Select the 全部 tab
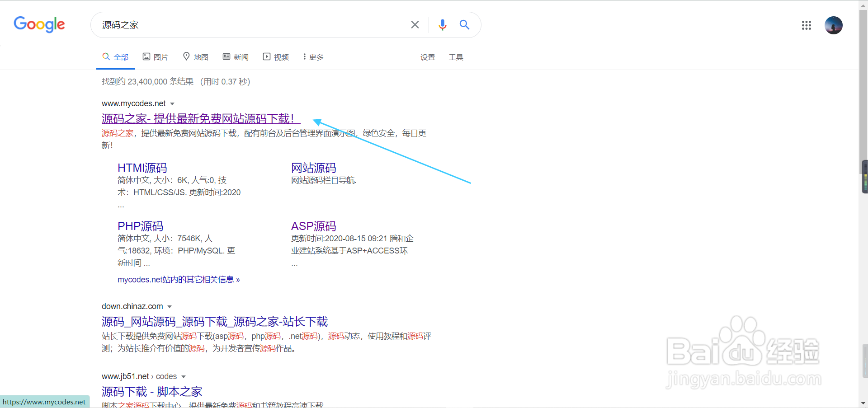This screenshot has height=408, width=868. pos(116,57)
